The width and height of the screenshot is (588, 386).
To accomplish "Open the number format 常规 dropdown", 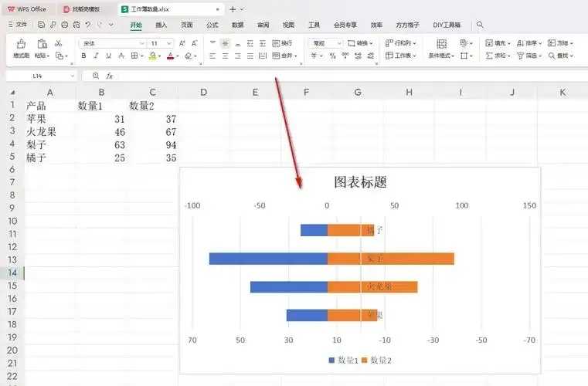I will click(x=339, y=43).
